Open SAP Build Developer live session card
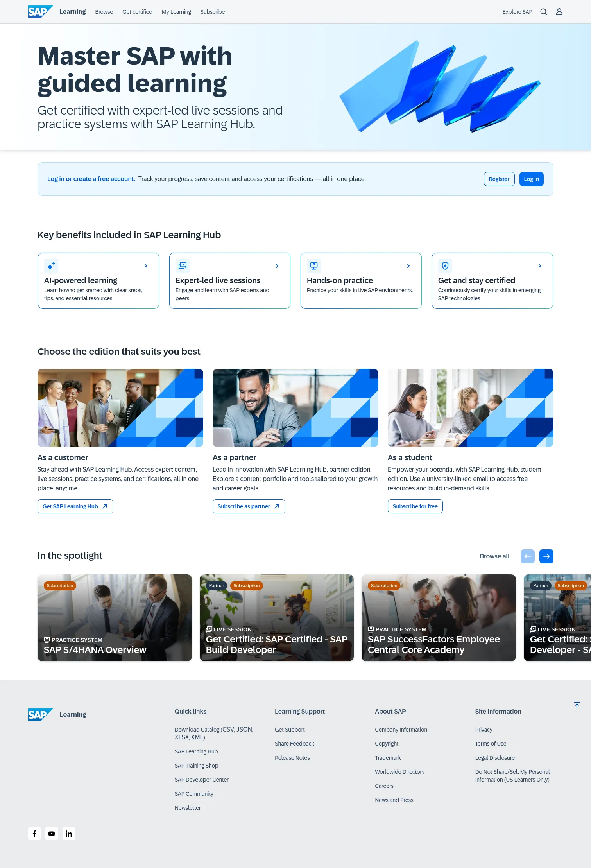This screenshot has height=868, width=591. pyautogui.click(x=277, y=618)
